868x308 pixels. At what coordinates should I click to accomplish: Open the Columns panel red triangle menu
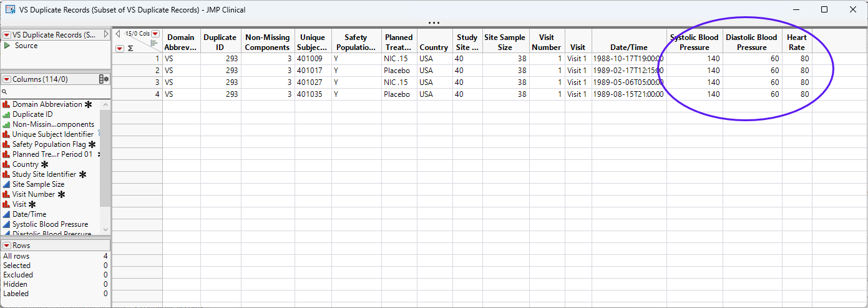pos(7,79)
